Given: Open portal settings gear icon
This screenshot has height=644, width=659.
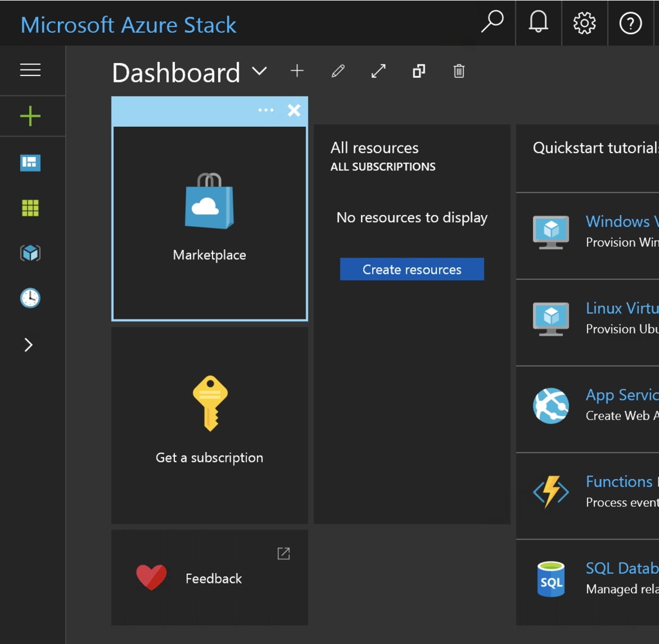Looking at the screenshot, I should click(x=584, y=23).
